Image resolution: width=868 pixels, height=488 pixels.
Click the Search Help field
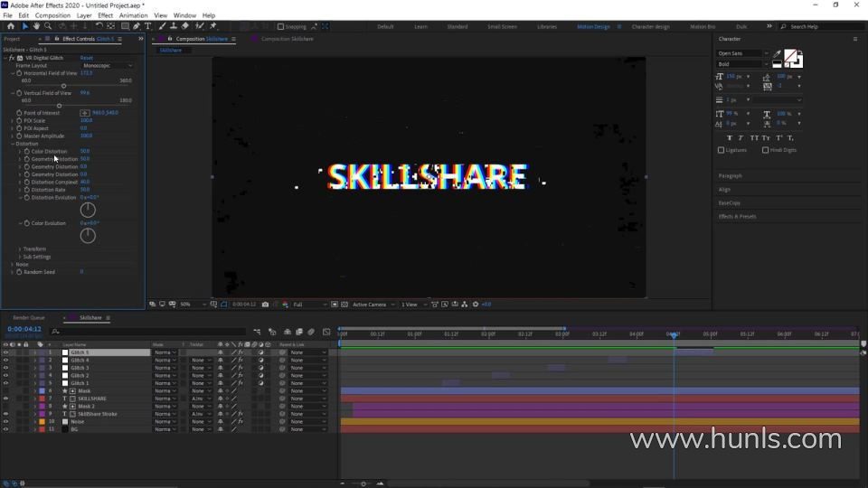[818, 26]
